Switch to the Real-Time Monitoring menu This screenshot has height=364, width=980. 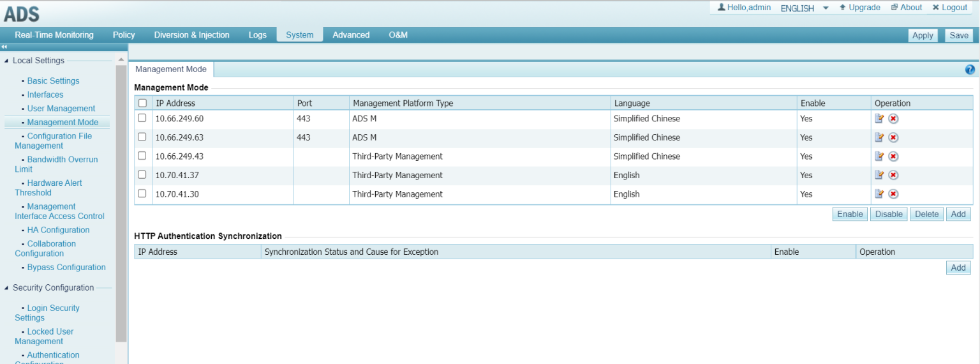[54, 35]
